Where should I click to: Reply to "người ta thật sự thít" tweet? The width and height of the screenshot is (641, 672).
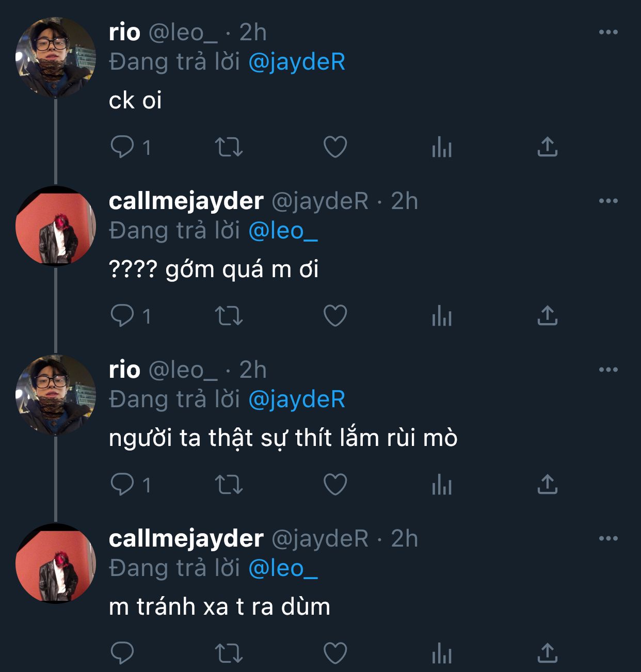tap(122, 484)
